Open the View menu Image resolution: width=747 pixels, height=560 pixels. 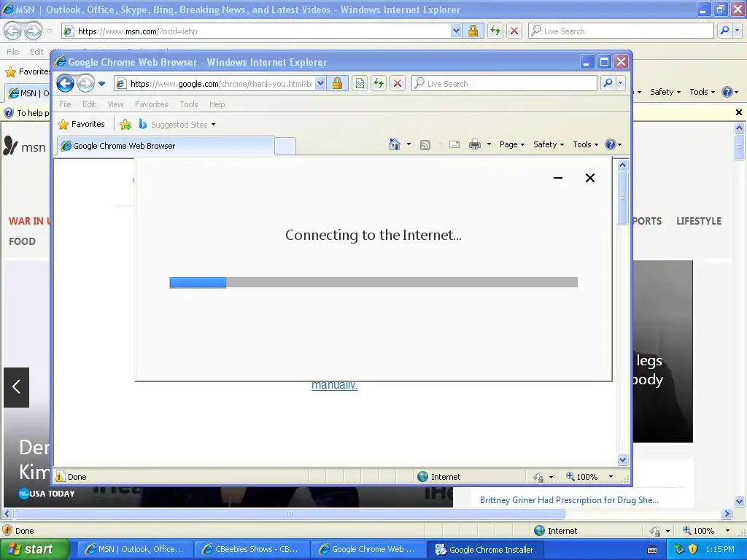[115, 104]
